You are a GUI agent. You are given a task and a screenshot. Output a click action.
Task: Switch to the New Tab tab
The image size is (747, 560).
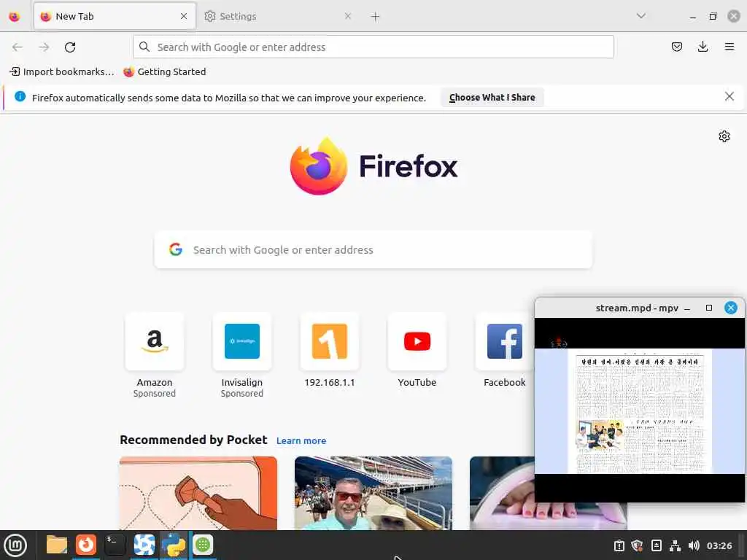coord(115,16)
